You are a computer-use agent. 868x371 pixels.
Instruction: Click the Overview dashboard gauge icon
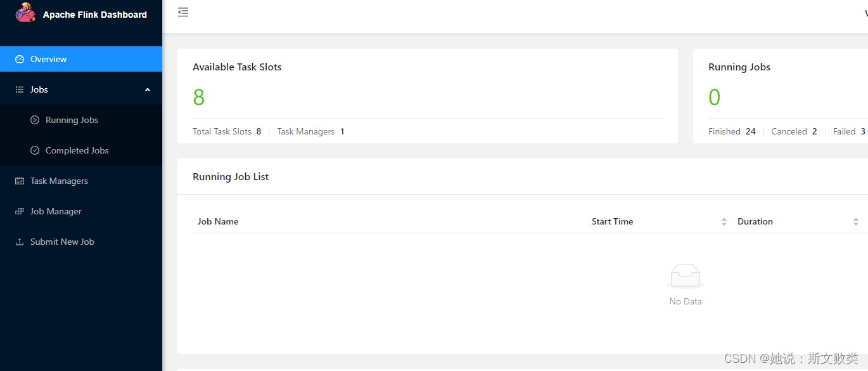tap(20, 59)
